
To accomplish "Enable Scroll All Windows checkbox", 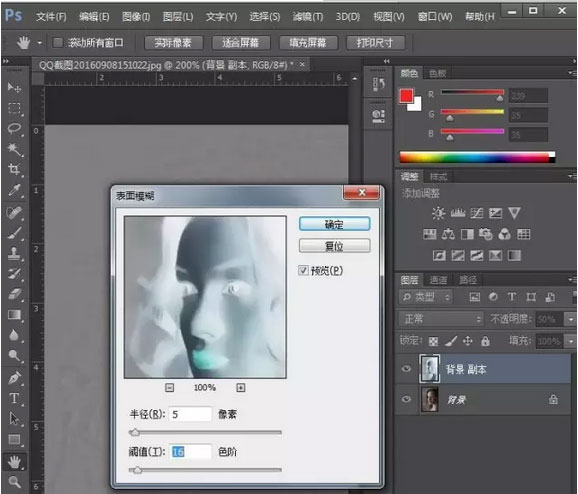I will click(x=58, y=43).
